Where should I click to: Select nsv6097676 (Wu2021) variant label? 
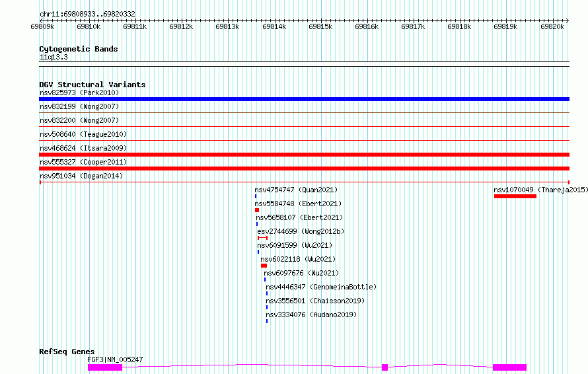point(301,273)
